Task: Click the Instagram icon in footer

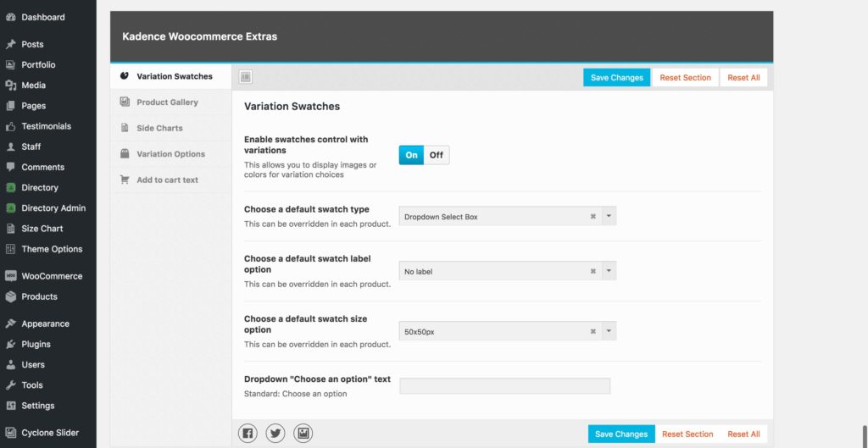Action: pyautogui.click(x=303, y=434)
